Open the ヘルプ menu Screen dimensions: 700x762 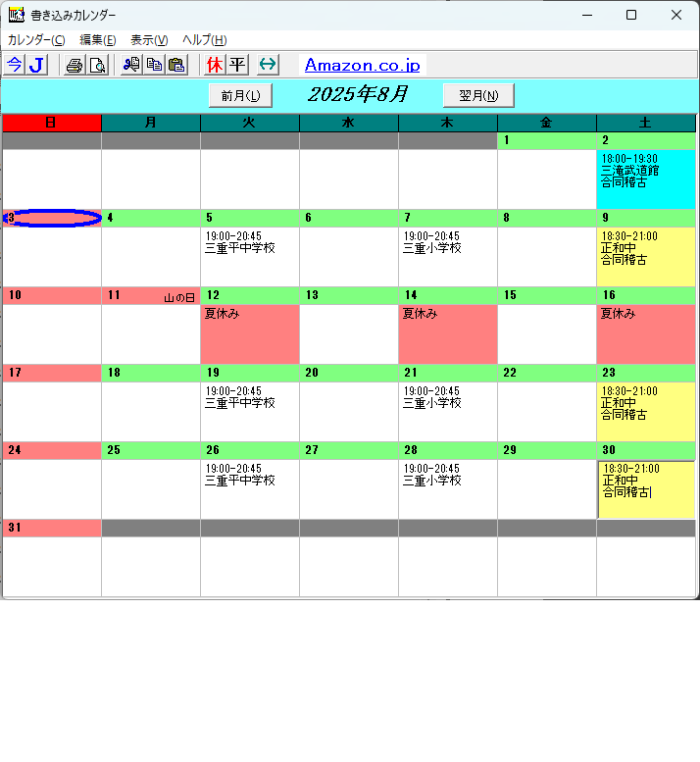204,39
